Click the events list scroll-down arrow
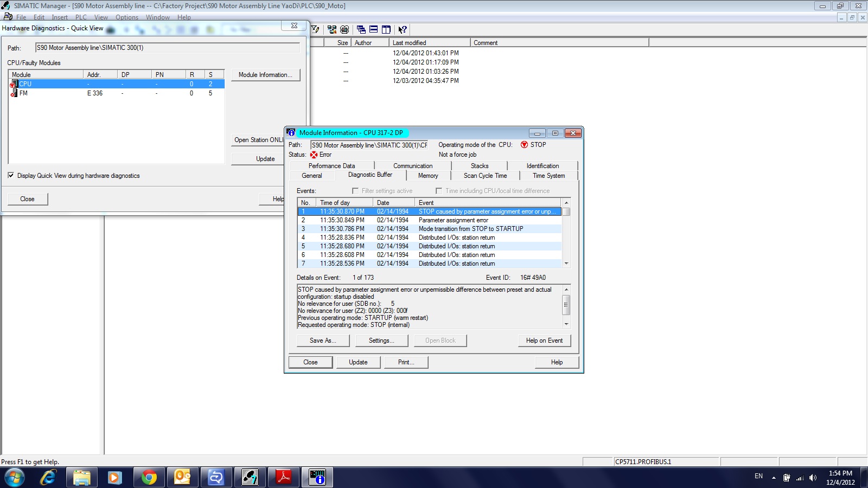Image resolution: width=868 pixels, height=488 pixels. coord(566,264)
